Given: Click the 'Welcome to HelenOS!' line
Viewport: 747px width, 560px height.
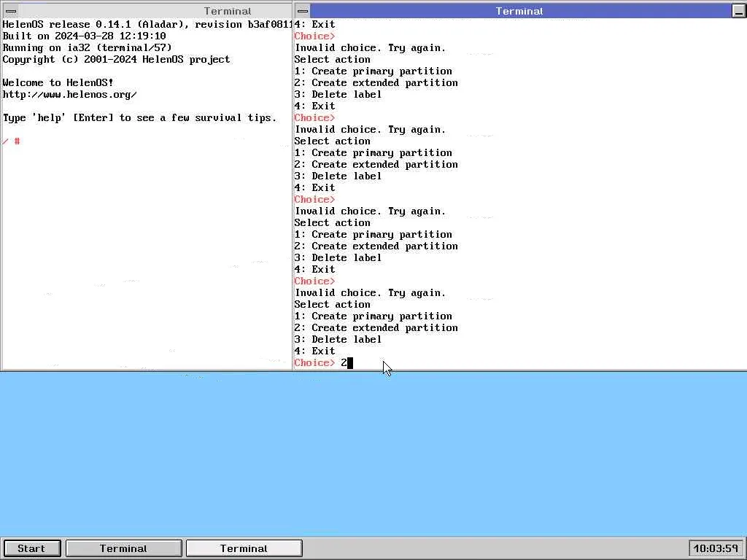Looking at the screenshot, I should click(x=58, y=83).
